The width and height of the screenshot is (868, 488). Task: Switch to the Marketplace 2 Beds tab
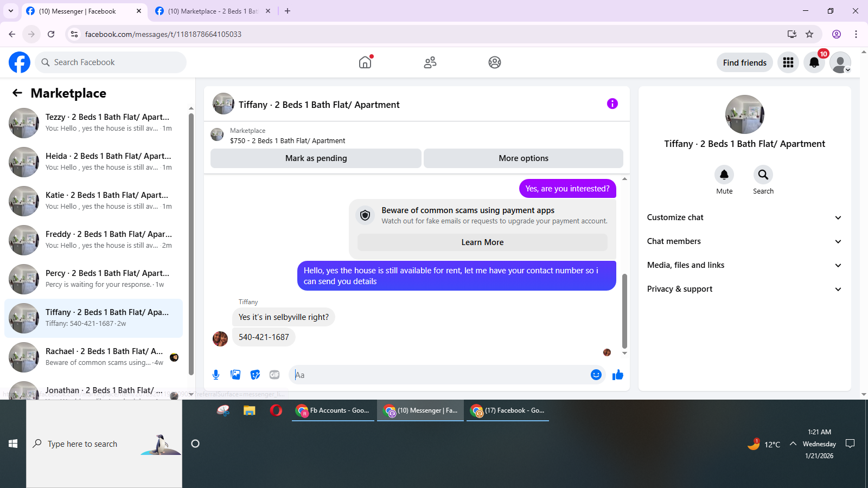pyautogui.click(x=213, y=11)
